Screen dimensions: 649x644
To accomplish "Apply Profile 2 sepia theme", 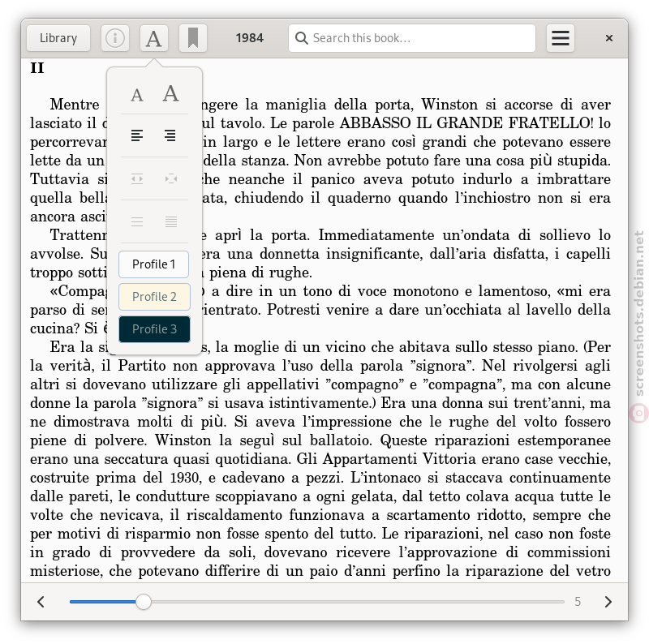I will (x=154, y=297).
